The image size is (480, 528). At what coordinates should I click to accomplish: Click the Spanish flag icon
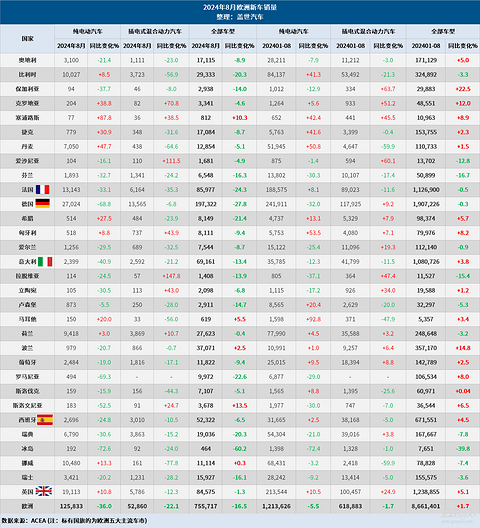coord(45,420)
